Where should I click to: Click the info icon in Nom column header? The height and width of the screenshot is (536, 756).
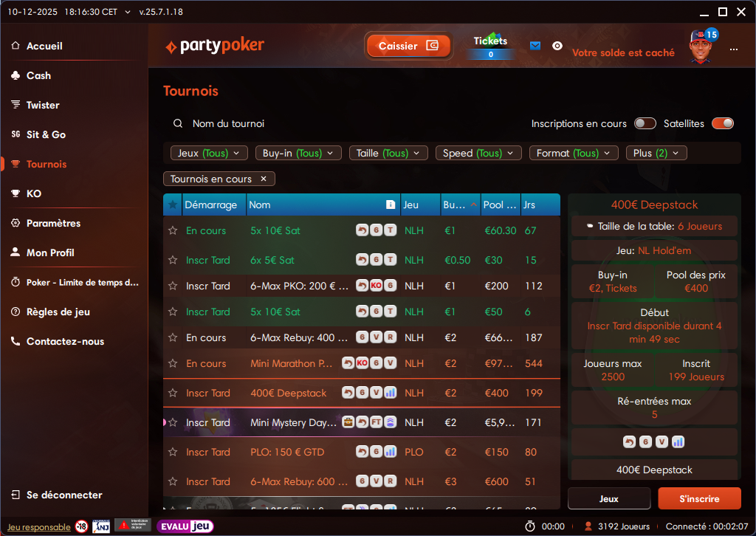click(x=391, y=205)
